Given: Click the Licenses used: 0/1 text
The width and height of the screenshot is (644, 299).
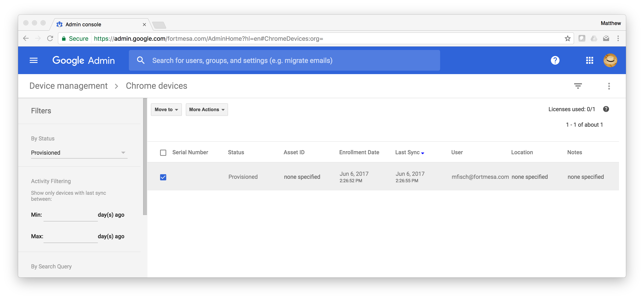Looking at the screenshot, I should (572, 109).
